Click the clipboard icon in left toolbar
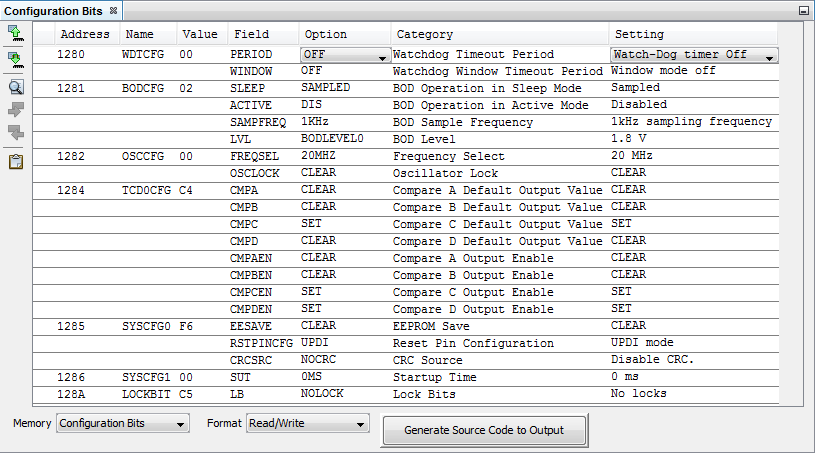This screenshot has height=453, width=815. coord(15,161)
